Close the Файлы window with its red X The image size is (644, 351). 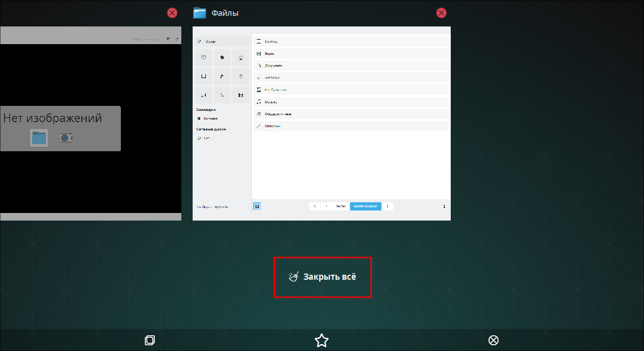441,13
